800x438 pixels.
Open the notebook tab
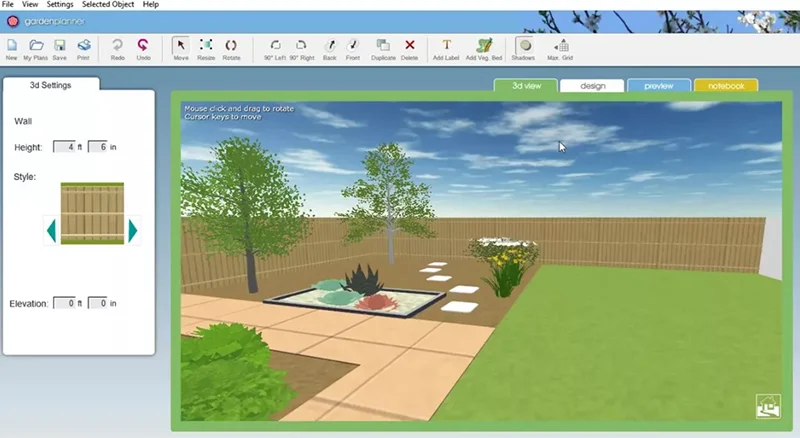pyautogui.click(x=725, y=86)
